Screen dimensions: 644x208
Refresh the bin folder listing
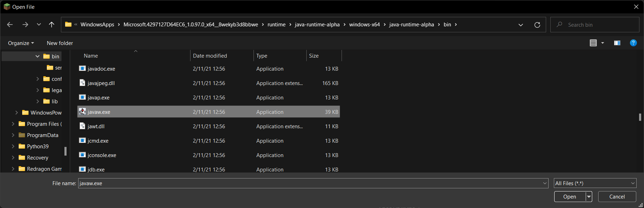(x=537, y=25)
